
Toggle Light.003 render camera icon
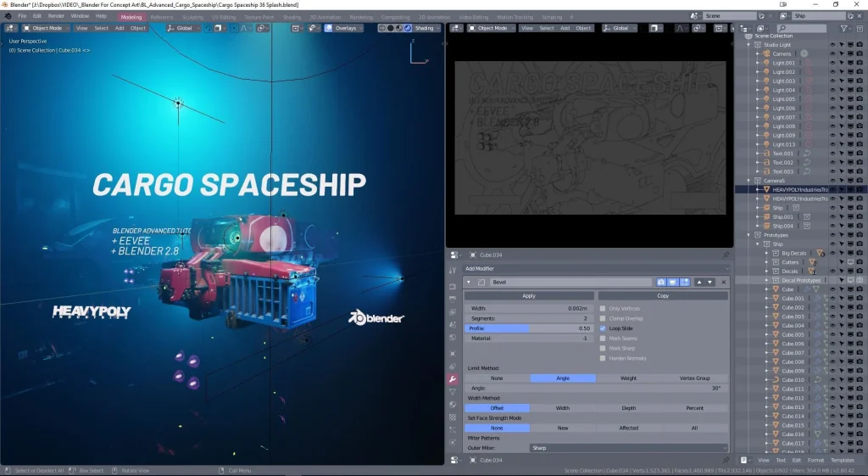(x=860, y=81)
